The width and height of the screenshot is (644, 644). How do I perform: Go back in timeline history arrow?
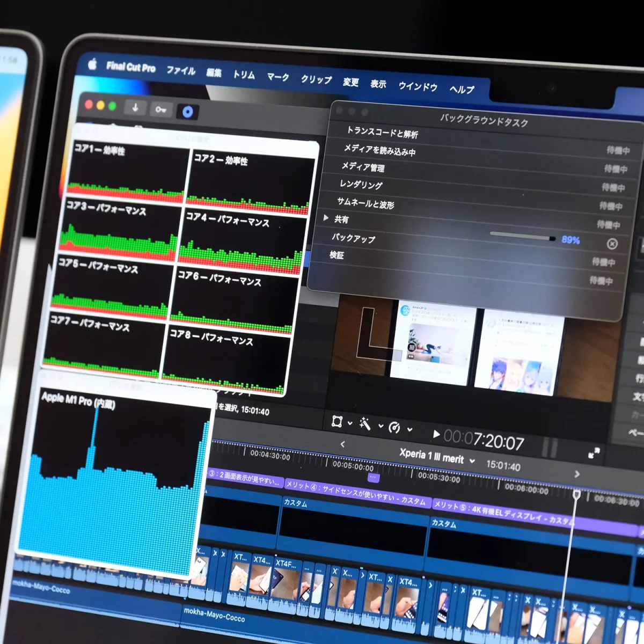click(x=342, y=444)
